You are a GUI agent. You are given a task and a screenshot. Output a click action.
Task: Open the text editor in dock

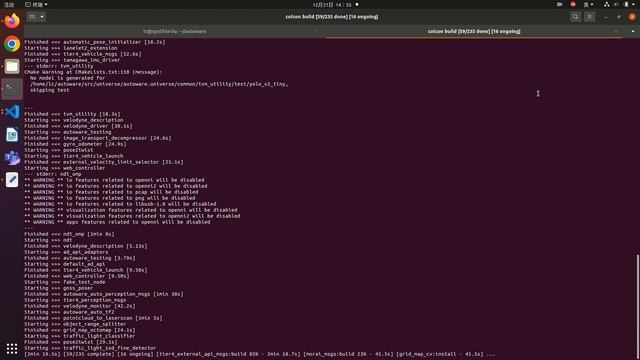(x=12, y=180)
